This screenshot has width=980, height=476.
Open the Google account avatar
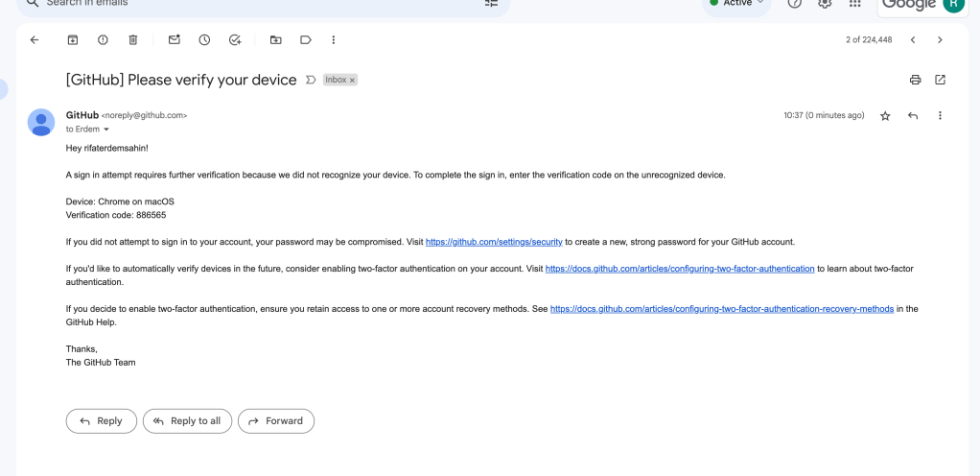[954, 5]
